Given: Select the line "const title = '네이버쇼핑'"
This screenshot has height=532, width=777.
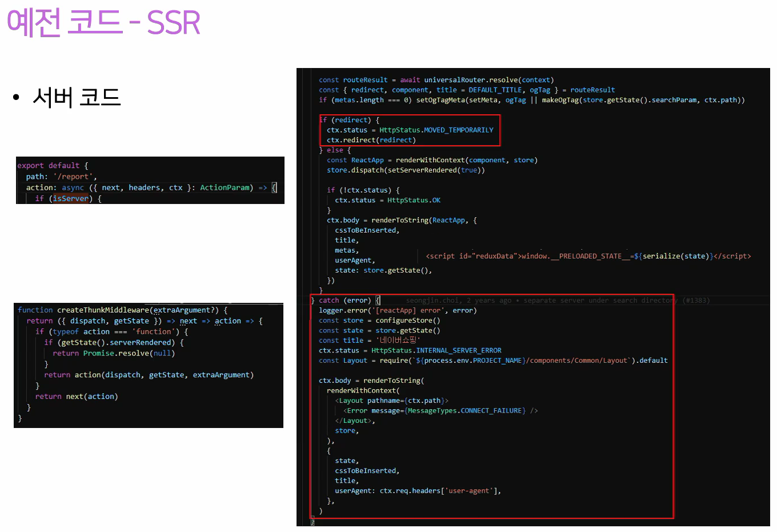Looking at the screenshot, I should coord(370,341).
